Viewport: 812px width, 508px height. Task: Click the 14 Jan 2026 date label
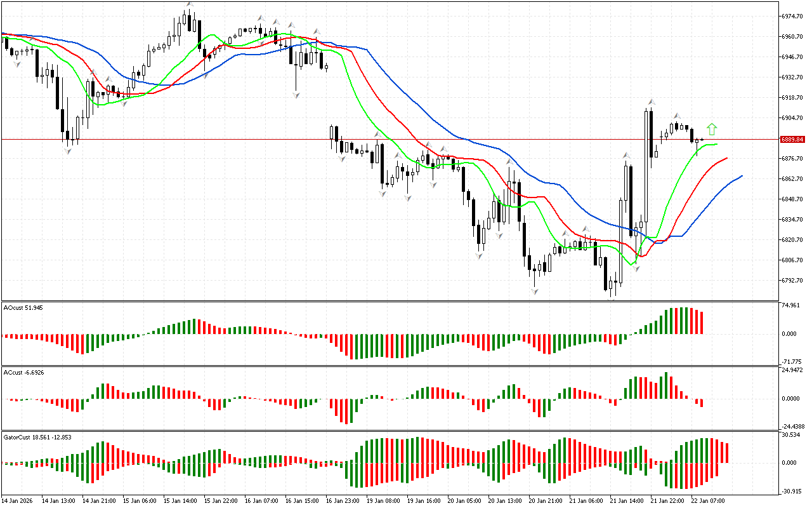(18, 500)
